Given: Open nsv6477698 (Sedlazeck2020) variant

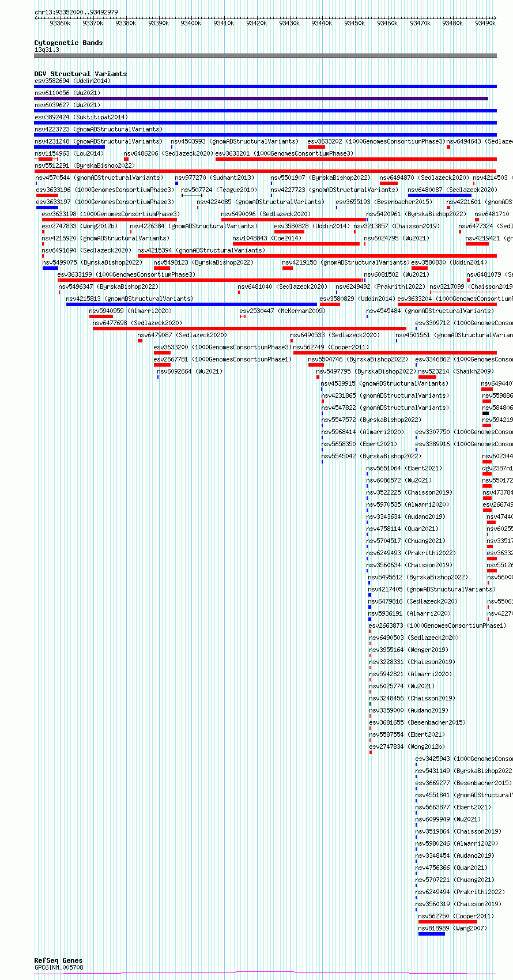Looking at the screenshot, I should click(137, 323).
